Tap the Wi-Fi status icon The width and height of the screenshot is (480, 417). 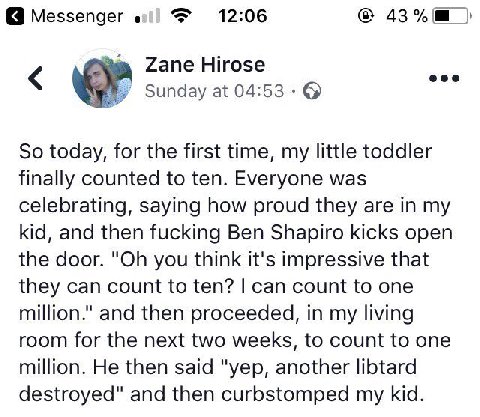[181, 16]
